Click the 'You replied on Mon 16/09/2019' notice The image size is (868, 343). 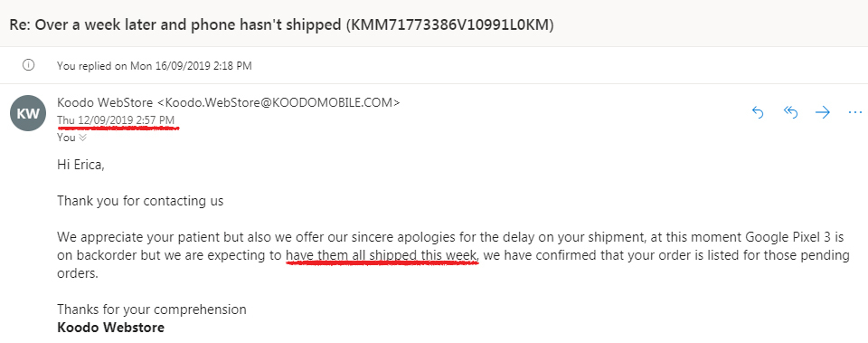coord(155,66)
